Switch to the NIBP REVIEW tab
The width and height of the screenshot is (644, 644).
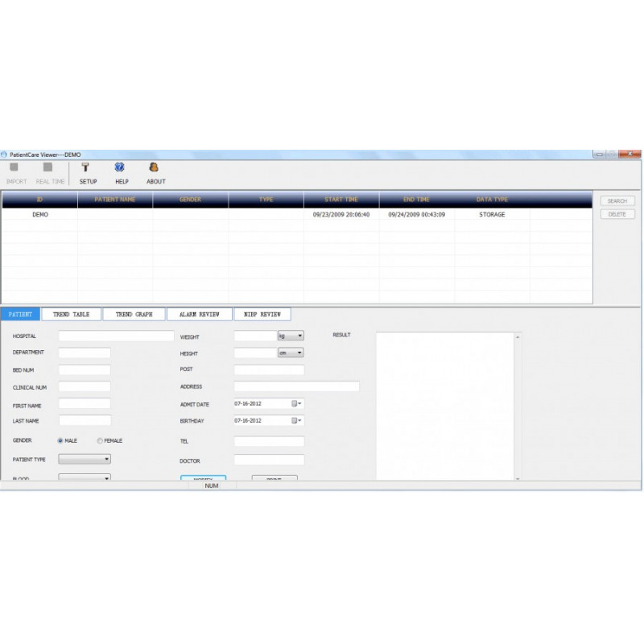click(x=262, y=314)
